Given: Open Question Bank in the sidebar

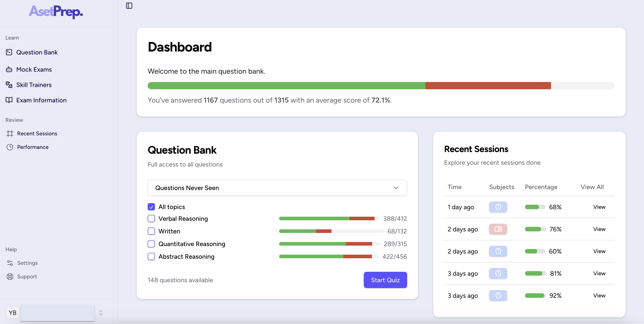Looking at the screenshot, I should [37, 52].
